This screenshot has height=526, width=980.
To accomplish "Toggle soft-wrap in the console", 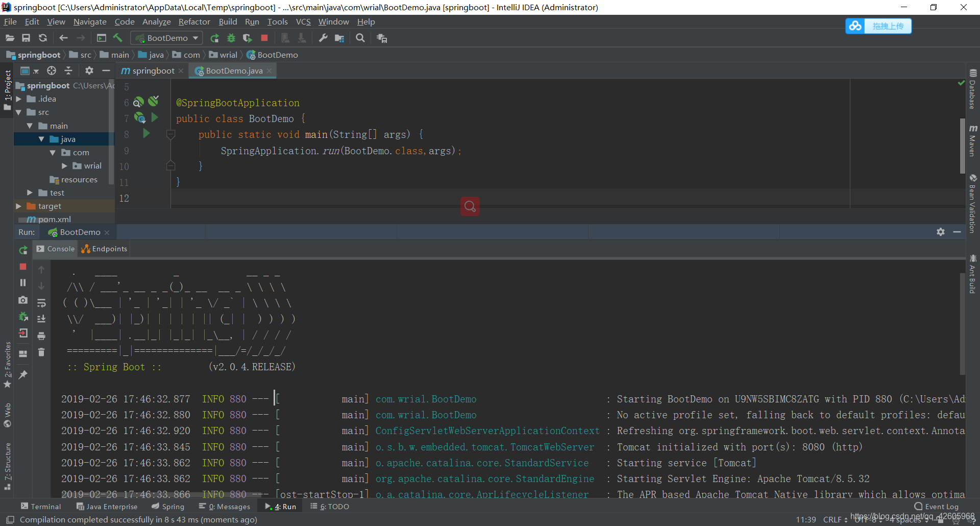I will [x=41, y=303].
